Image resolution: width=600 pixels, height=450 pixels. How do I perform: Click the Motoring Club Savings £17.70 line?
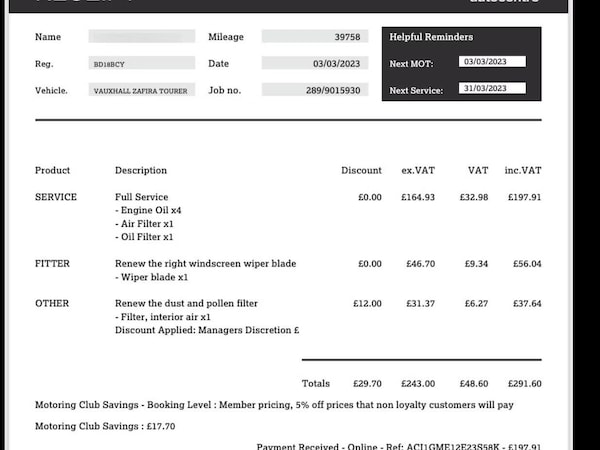[105, 425]
